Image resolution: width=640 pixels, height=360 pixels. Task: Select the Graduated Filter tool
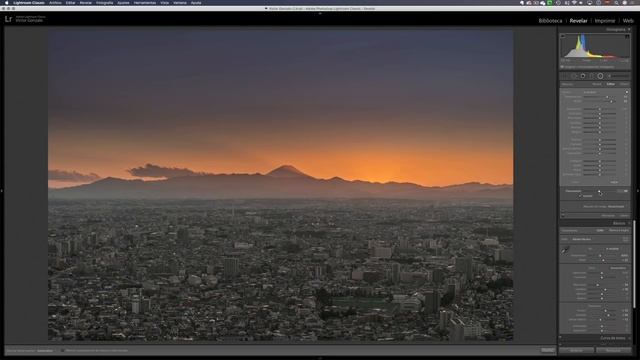click(592, 76)
